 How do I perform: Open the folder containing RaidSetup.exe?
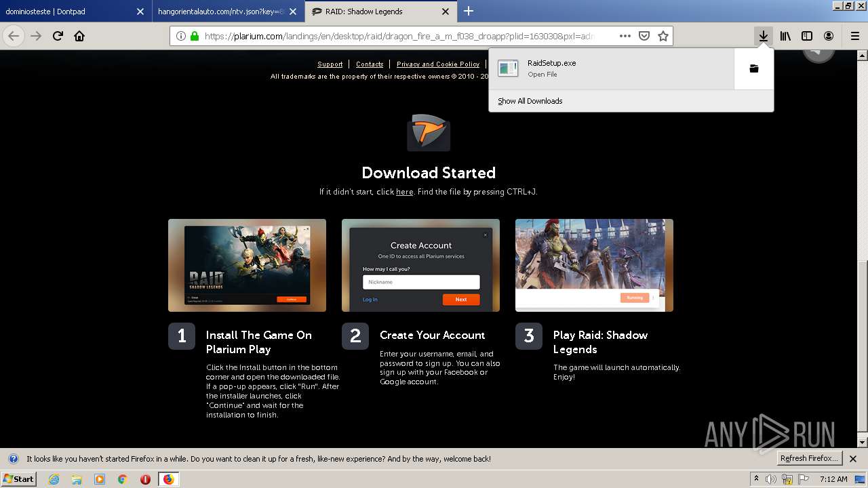click(x=753, y=68)
